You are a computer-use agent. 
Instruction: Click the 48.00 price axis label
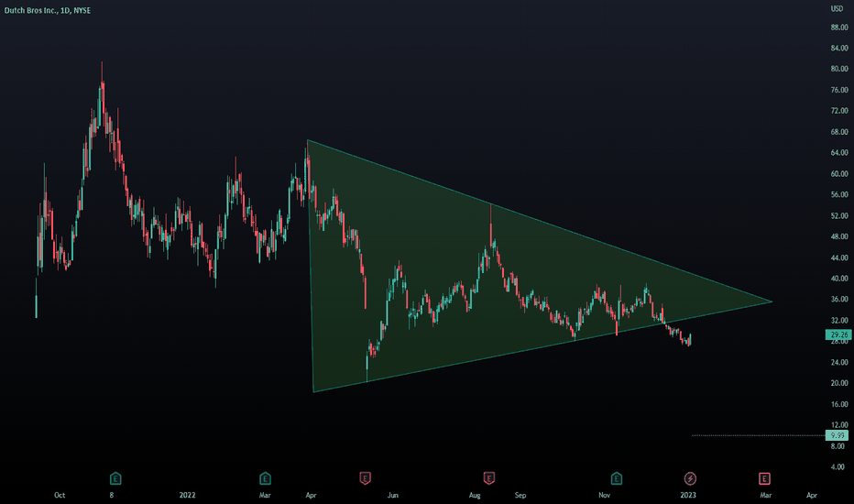click(839, 236)
